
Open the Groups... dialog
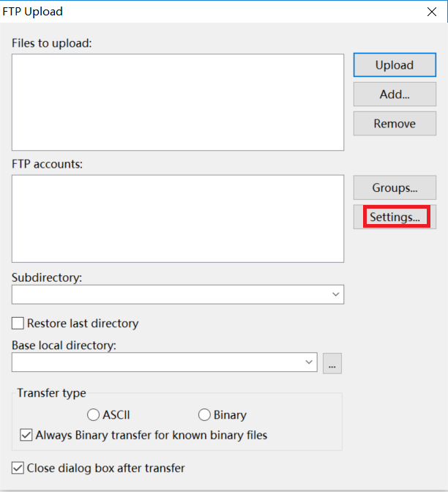tap(395, 188)
